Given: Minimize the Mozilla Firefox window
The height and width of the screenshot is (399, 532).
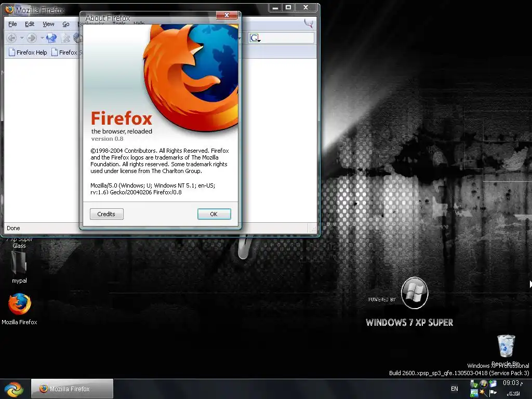Looking at the screenshot, I should tap(275, 7).
